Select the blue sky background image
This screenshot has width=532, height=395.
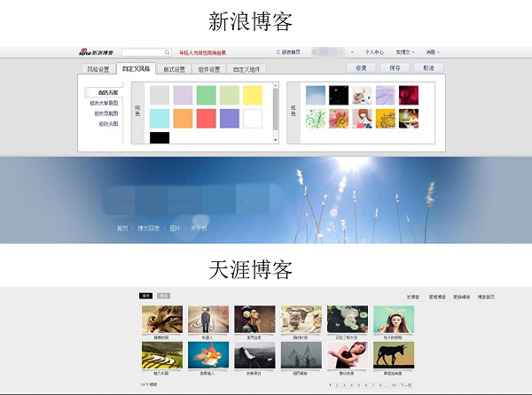pos(315,94)
